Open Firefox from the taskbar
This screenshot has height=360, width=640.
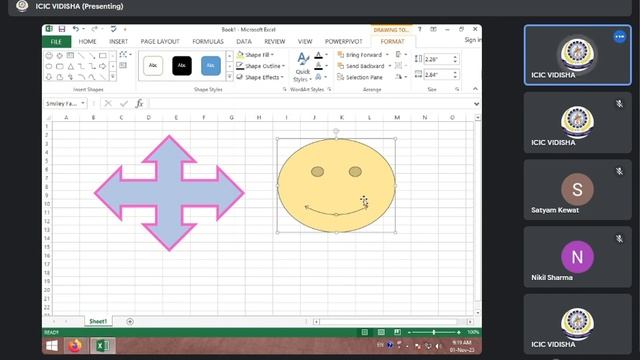75,346
